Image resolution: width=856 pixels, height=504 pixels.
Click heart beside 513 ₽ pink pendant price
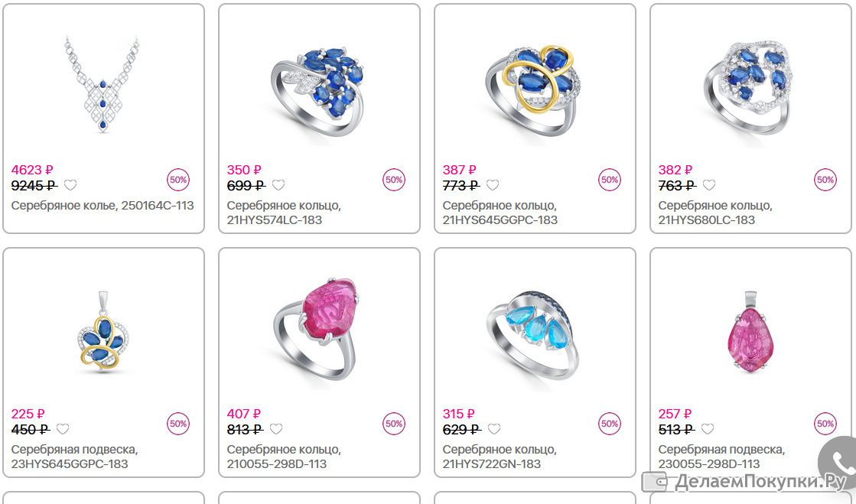pos(708,429)
